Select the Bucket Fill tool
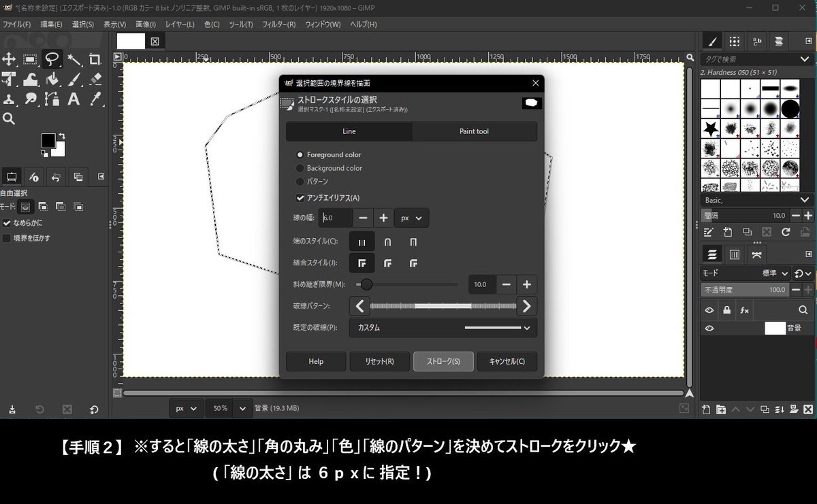Image resolution: width=817 pixels, height=504 pixels. [x=52, y=80]
